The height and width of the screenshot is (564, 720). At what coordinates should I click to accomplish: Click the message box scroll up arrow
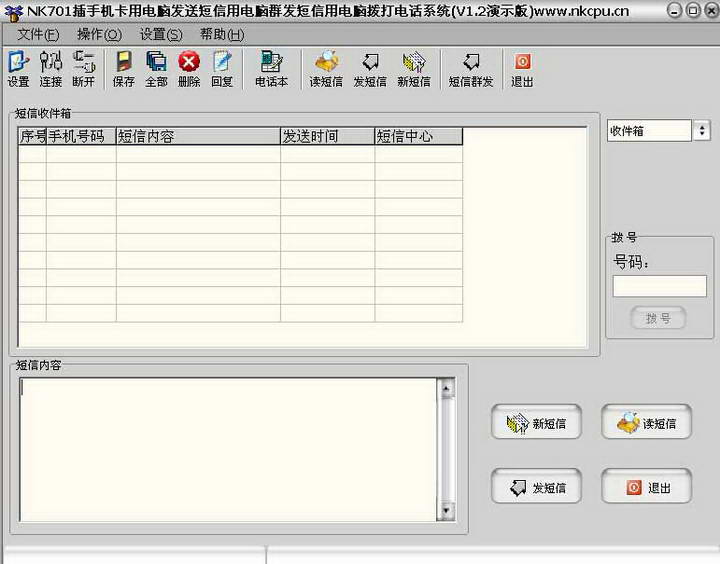[x=446, y=389]
